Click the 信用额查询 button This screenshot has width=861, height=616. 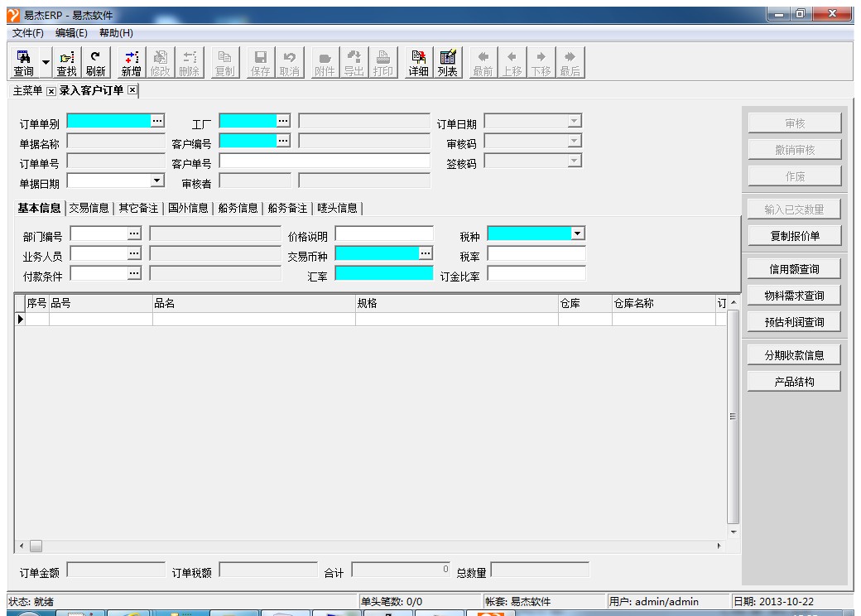point(794,269)
